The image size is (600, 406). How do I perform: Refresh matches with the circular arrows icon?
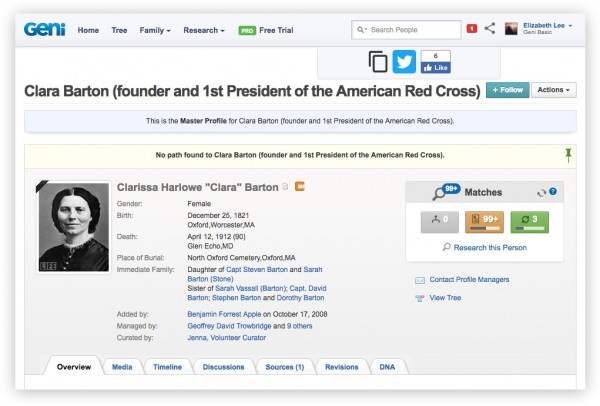(x=541, y=193)
